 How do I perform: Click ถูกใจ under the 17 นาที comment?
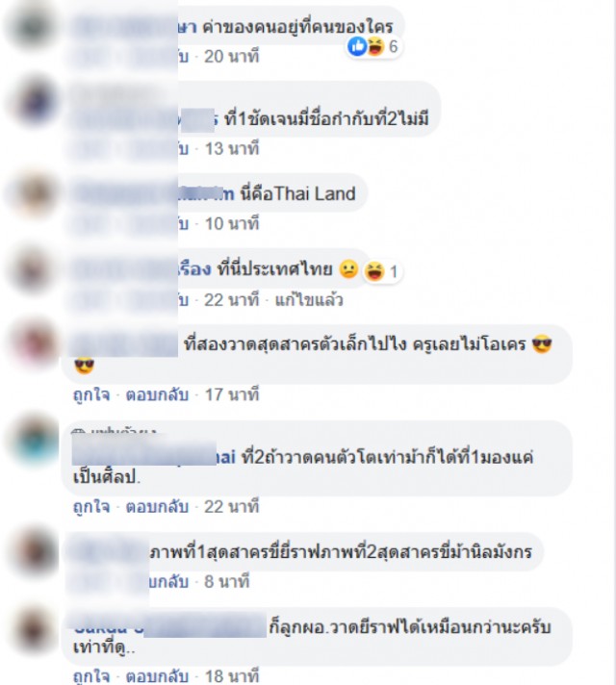tap(91, 394)
